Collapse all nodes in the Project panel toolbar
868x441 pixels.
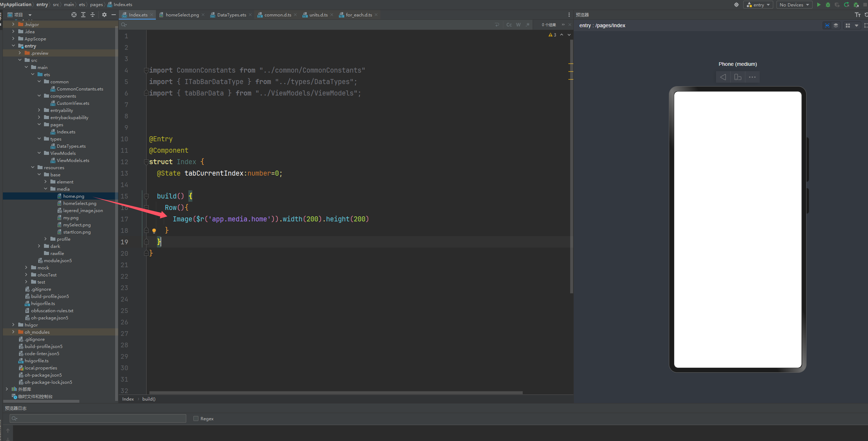click(93, 15)
